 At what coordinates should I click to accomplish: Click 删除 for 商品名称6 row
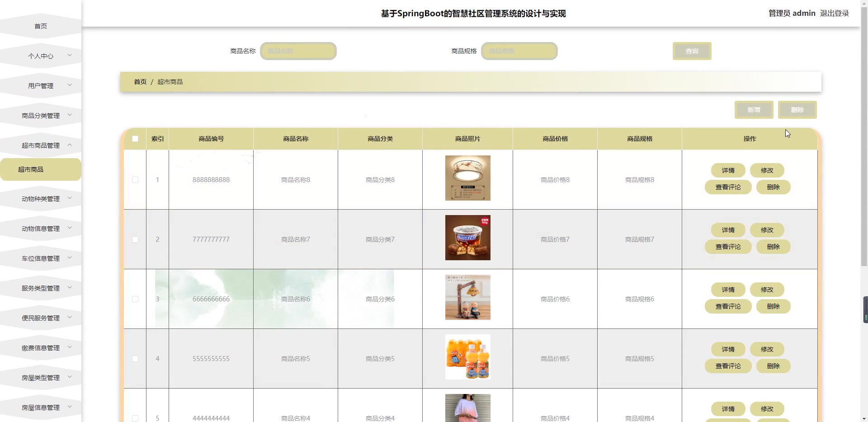click(774, 306)
